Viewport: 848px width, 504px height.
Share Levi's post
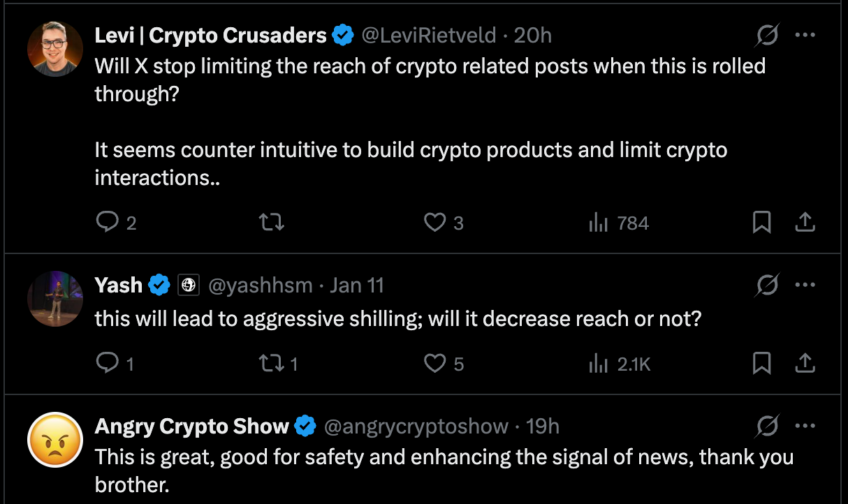pos(805,222)
